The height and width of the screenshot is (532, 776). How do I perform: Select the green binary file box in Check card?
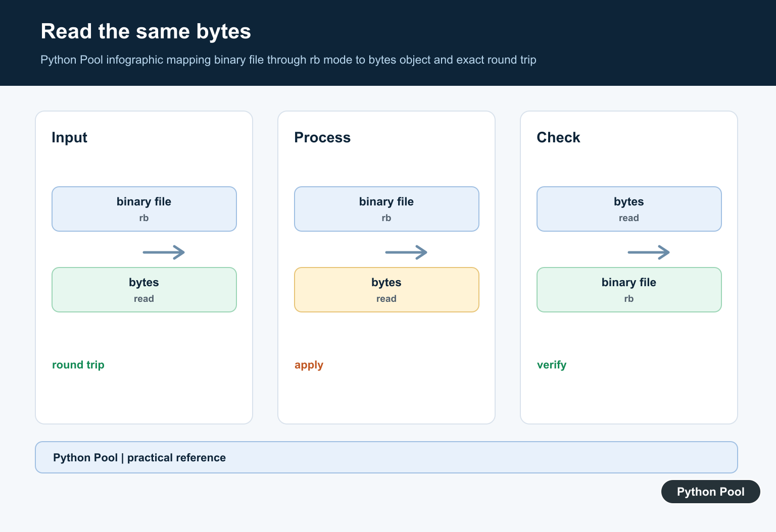tap(629, 290)
